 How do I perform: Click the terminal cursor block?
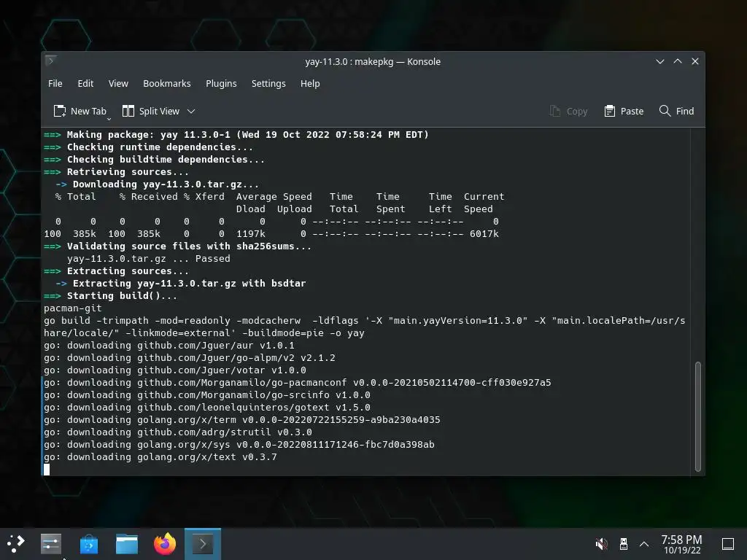(47, 469)
